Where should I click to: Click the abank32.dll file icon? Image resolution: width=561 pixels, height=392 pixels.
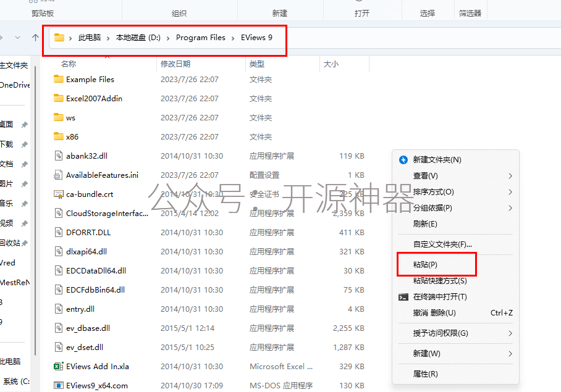click(x=58, y=156)
